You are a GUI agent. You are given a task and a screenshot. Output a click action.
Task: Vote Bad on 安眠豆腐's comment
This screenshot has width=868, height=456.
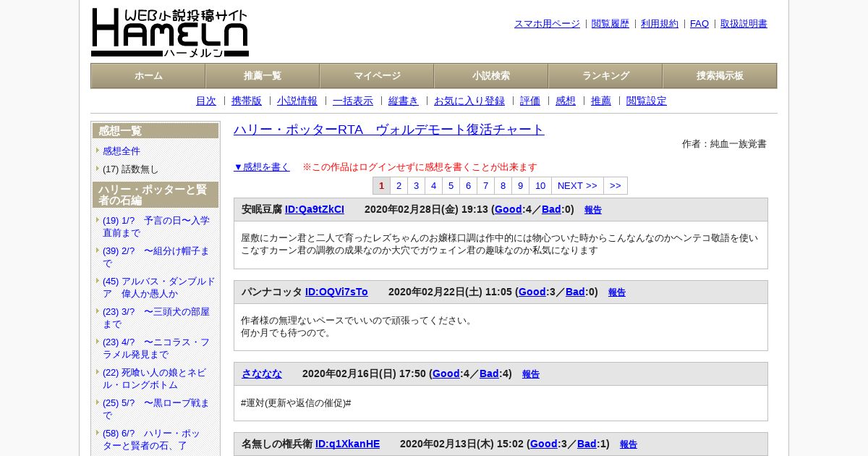coord(551,209)
